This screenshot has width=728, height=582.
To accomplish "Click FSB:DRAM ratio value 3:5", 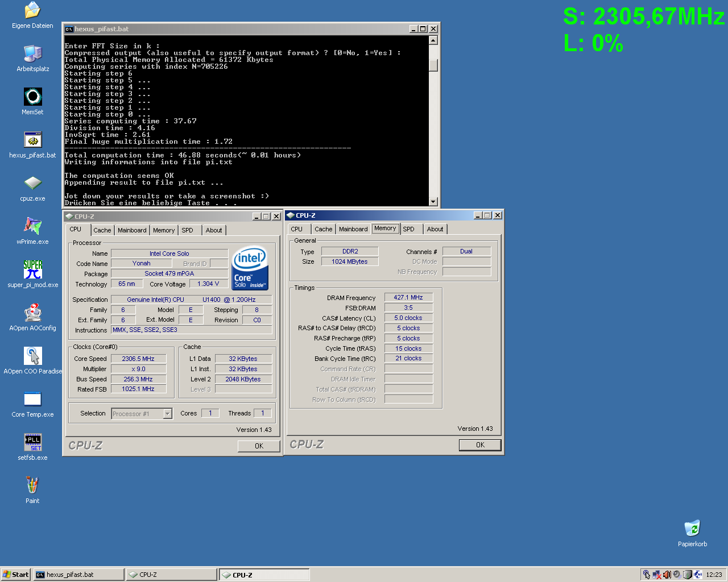I will [x=408, y=307].
